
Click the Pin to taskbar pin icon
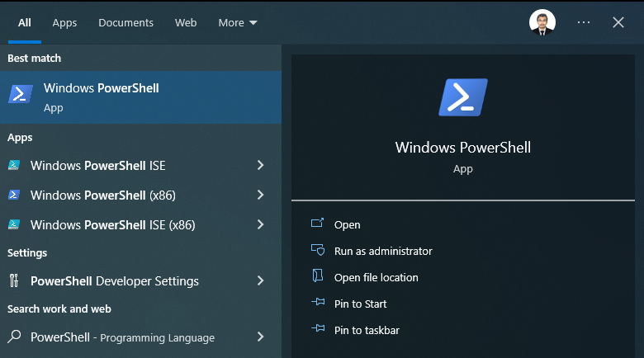tap(318, 328)
